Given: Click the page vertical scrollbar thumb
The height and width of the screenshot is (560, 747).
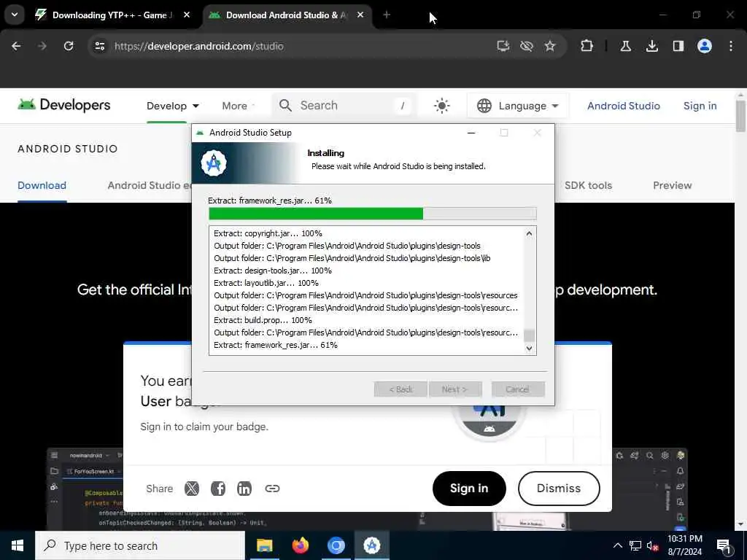Looking at the screenshot, I should (740, 116).
